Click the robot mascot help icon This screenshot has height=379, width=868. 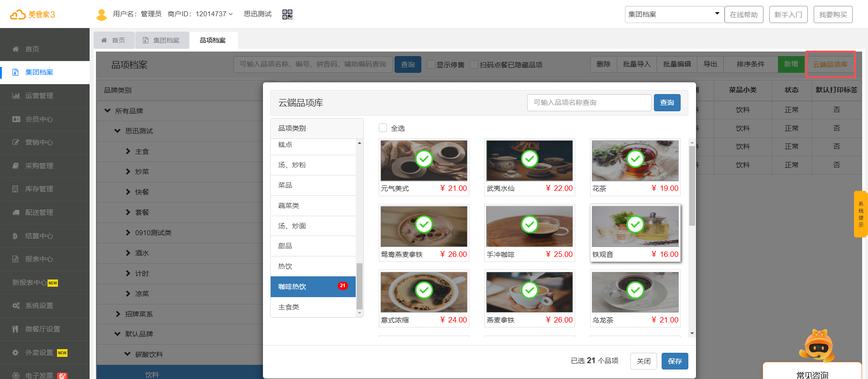(x=818, y=346)
